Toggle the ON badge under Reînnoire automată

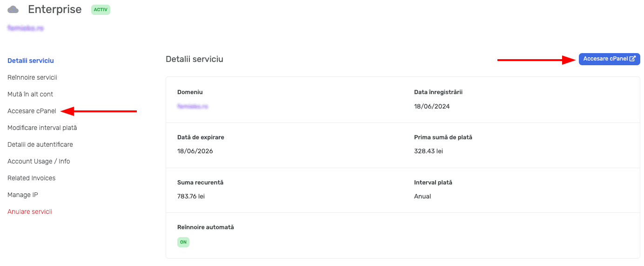tap(183, 242)
